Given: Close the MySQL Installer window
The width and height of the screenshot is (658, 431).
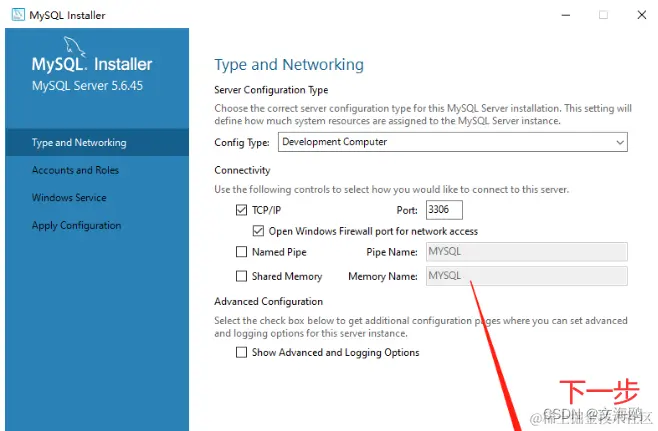Looking at the screenshot, I should point(642,15).
